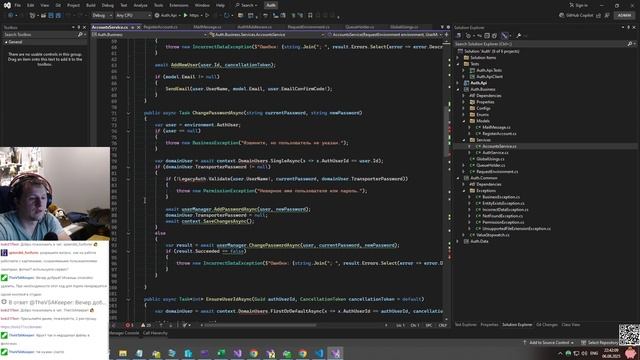Click the Save All toolbar icon
The image size is (640, 360).
tap(58, 16)
